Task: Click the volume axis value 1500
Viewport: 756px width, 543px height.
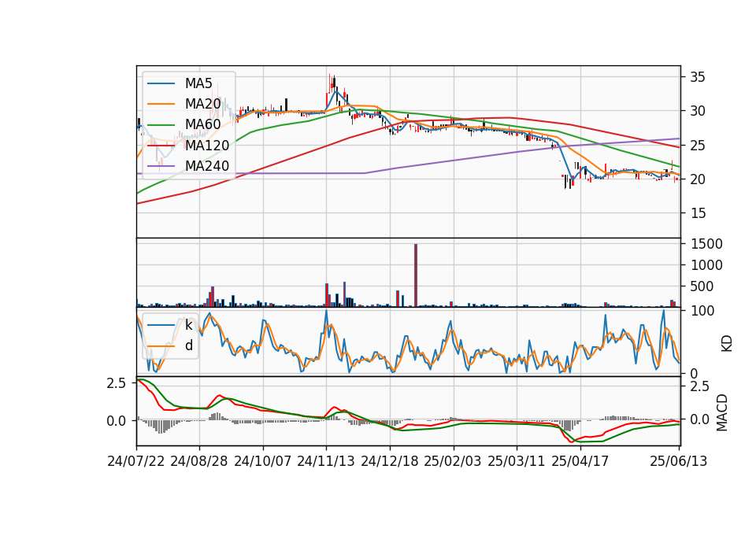Action: [x=706, y=244]
